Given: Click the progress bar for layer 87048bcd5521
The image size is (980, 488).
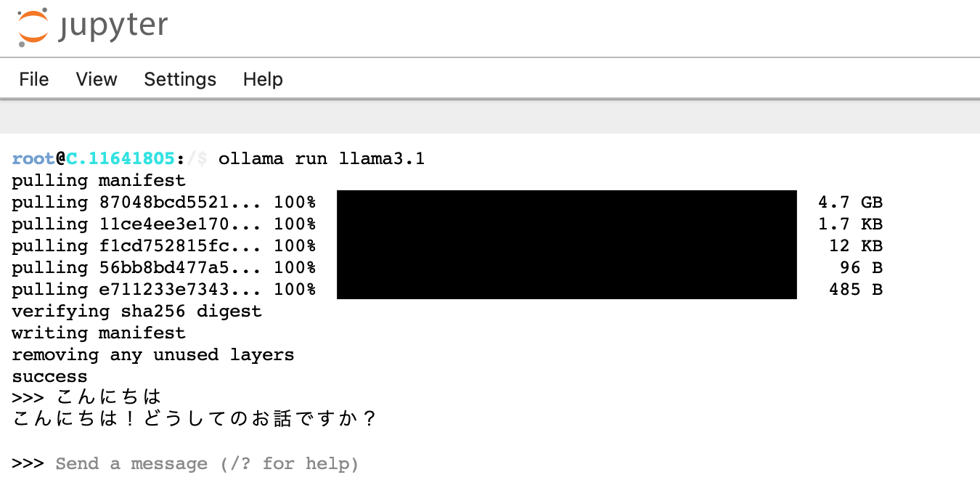Looking at the screenshot, I should (x=566, y=202).
